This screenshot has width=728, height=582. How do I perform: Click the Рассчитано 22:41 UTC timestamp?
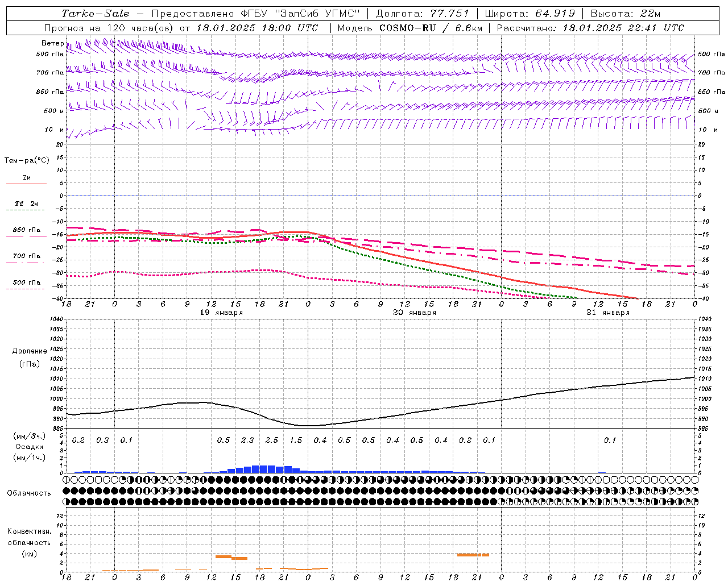pyautogui.click(x=590, y=28)
